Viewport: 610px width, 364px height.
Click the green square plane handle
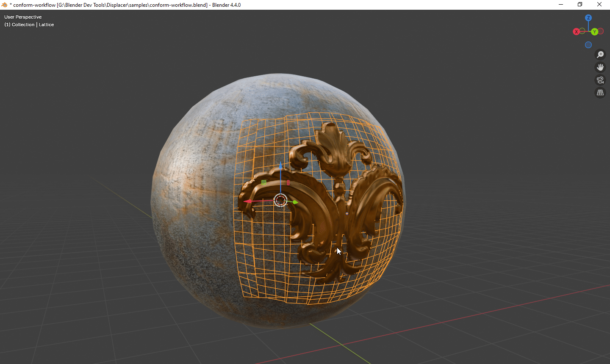264,182
